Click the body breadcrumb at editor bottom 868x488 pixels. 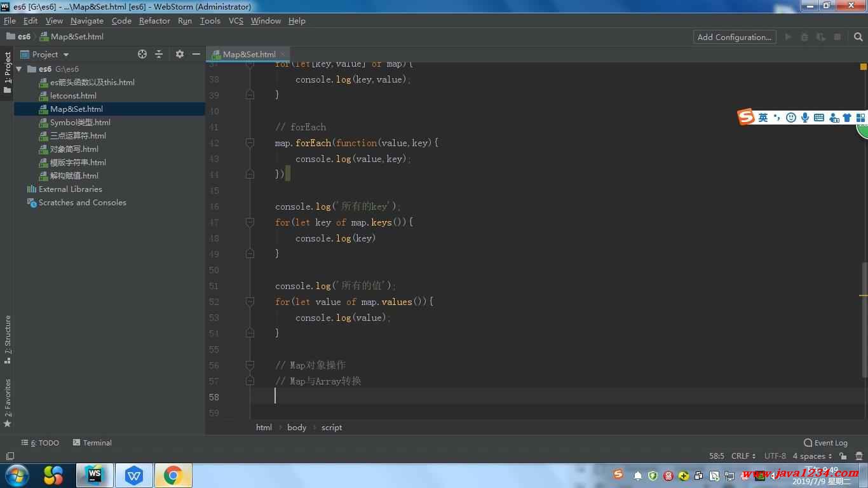coord(297,428)
